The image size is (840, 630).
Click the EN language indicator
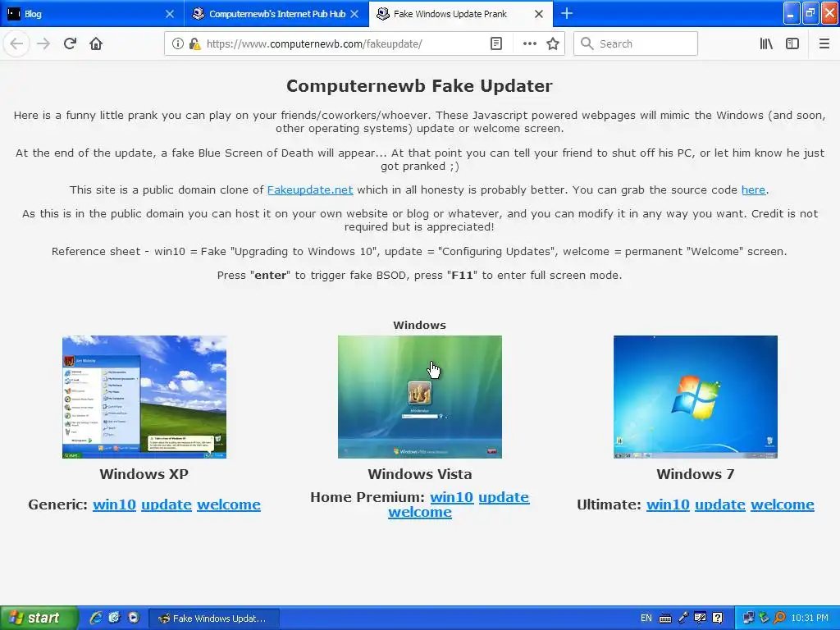(x=646, y=619)
